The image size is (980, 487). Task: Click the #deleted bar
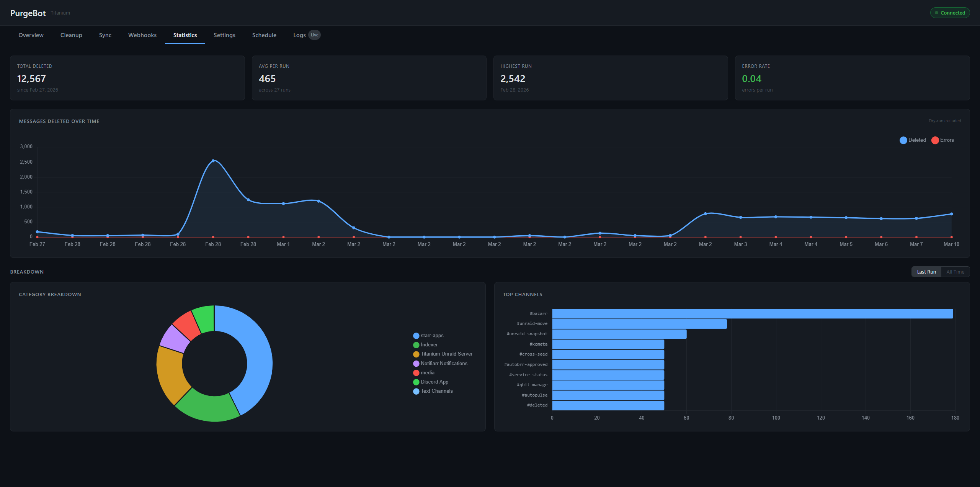(x=608, y=405)
